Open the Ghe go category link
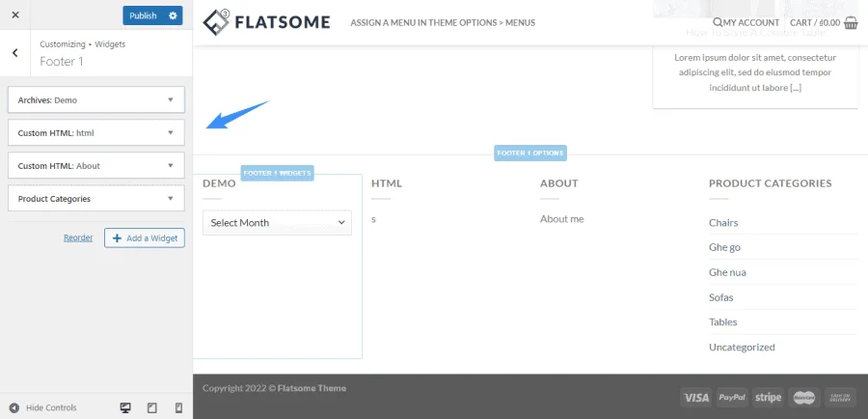Screen dimensions: 868x419 724,247
